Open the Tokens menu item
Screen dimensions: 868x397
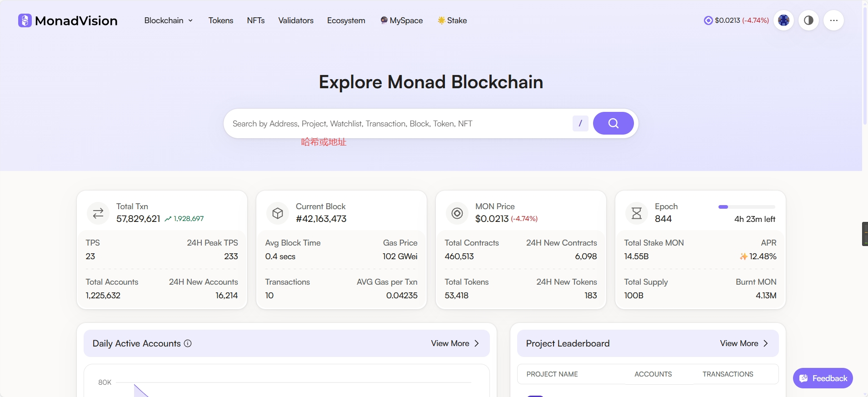[x=221, y=20]
